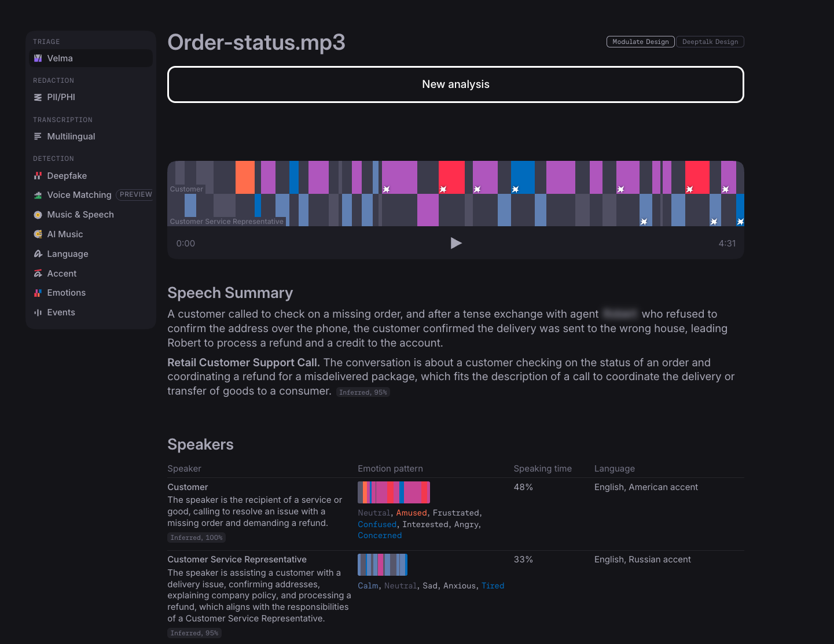Open the Deepfake detection icon
Image resolution: width=834 pixels, height=644 pixels.
[38, 176]
